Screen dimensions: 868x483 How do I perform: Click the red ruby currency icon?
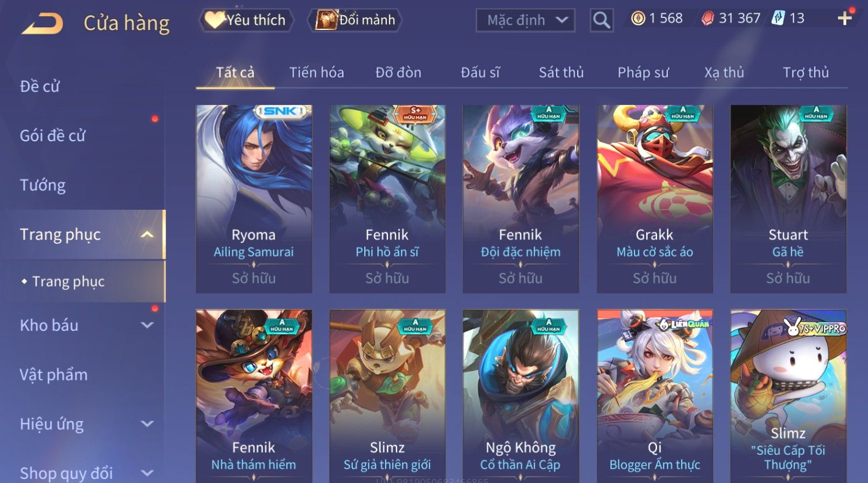(x=707, y=18)
